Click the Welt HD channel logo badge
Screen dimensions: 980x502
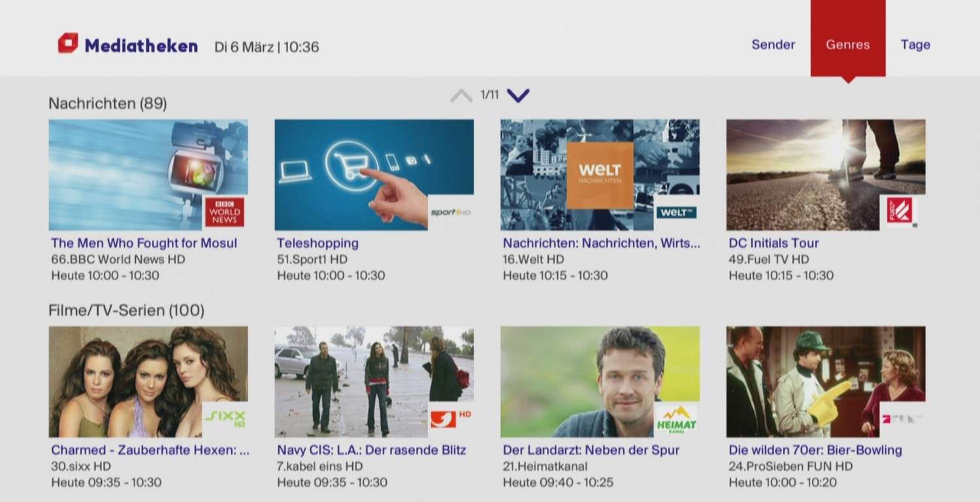click(x=676, y=212)
